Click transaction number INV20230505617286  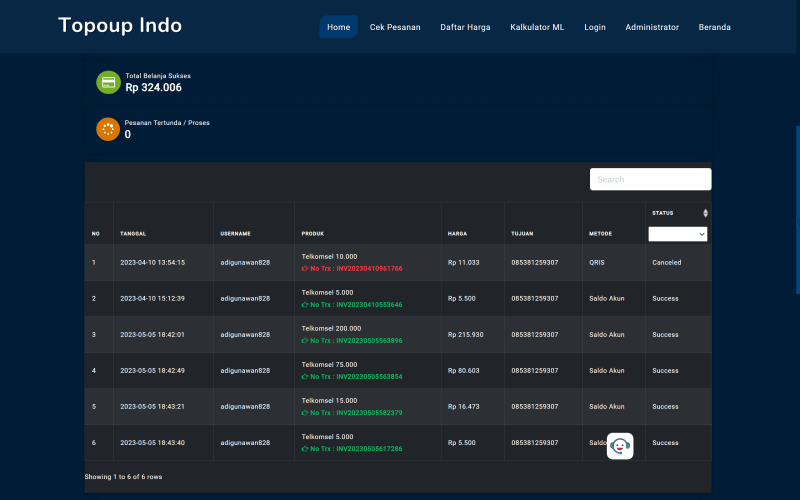pos(369,449)
